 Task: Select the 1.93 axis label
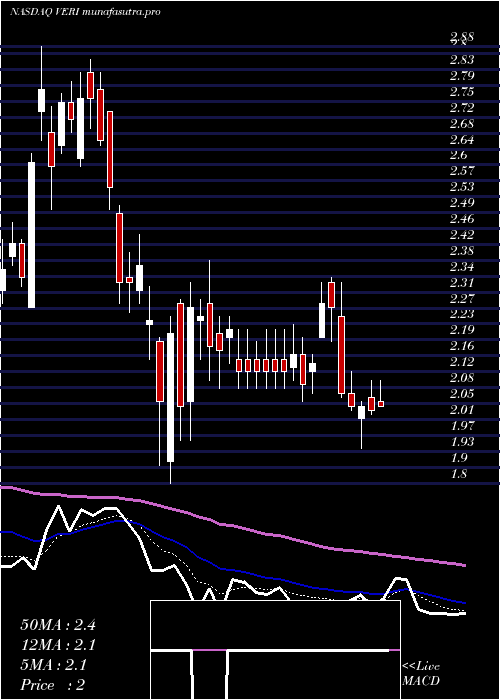point(462,442)
